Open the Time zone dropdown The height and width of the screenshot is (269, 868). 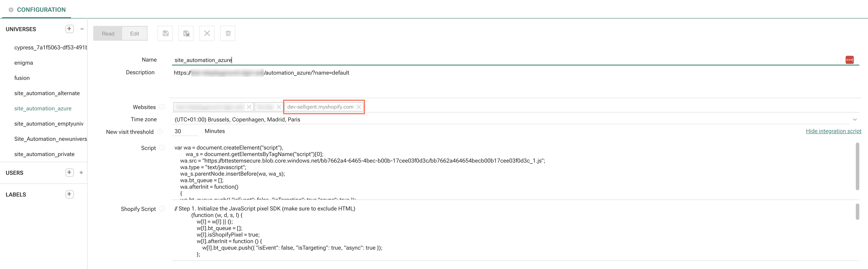854,119
